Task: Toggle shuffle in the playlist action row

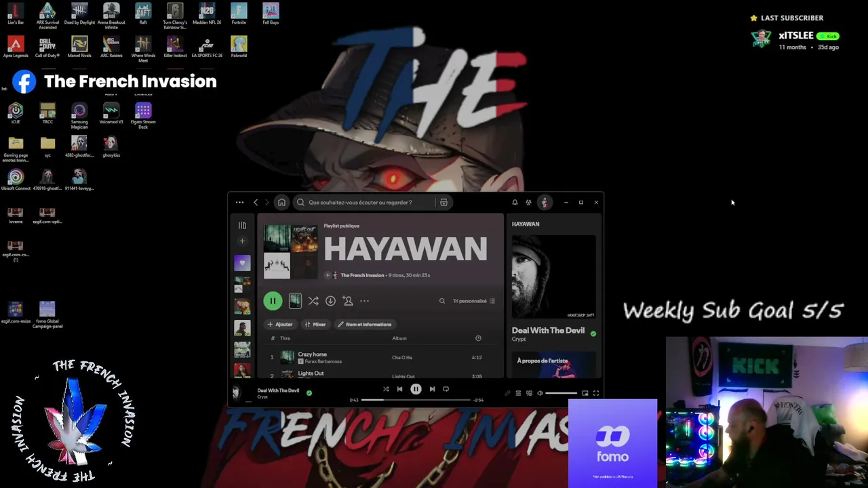Action: (x=313, y=301)
